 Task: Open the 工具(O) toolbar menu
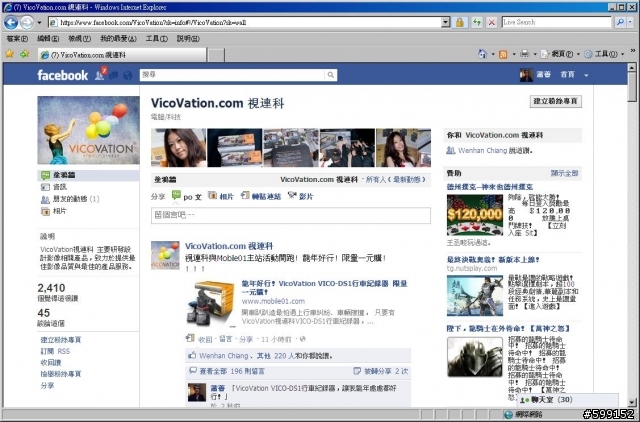click(604, 54)
